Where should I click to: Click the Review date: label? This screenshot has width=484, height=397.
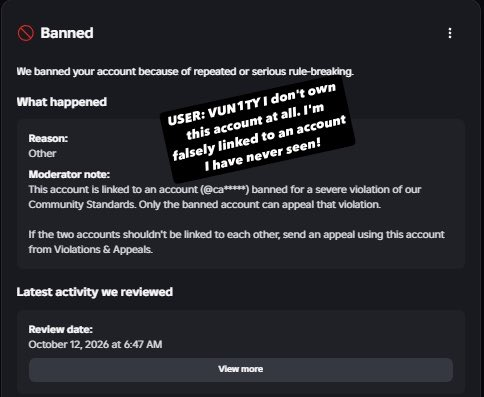tap(60, 329)
